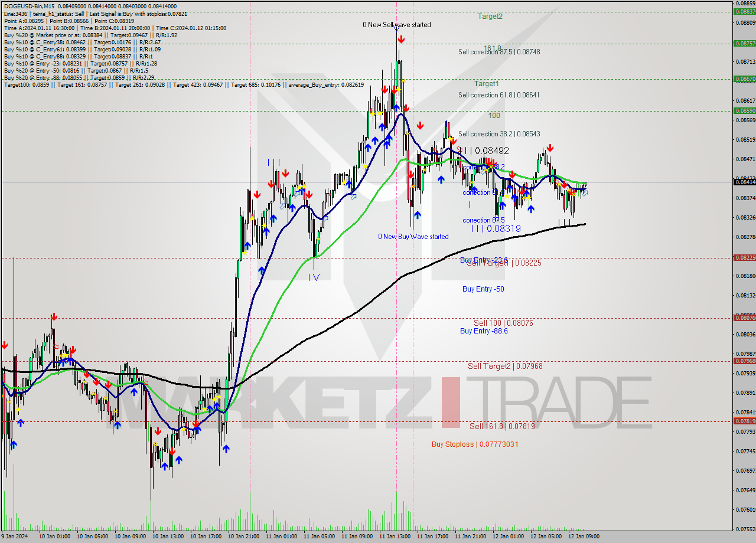Select the 'Buy Entry -88.6' label
756x543 pixels.
484,331
